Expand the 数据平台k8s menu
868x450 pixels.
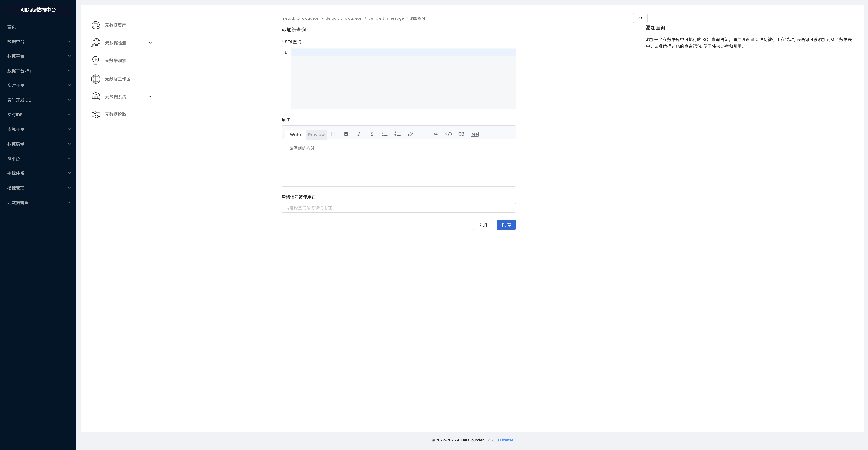(x=38, y=71)
